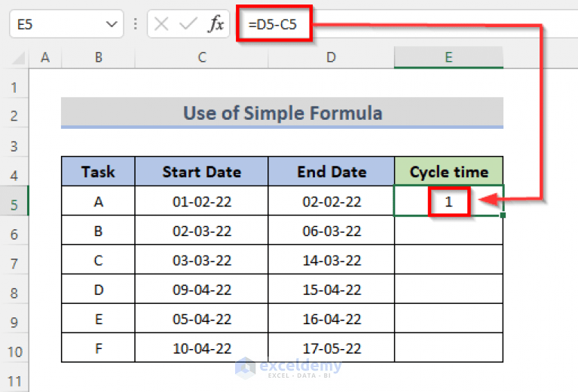Select empty Cycle time cell in row 9
The width and height of the screenshot is (578, 392).
click(x=448, y=319)
